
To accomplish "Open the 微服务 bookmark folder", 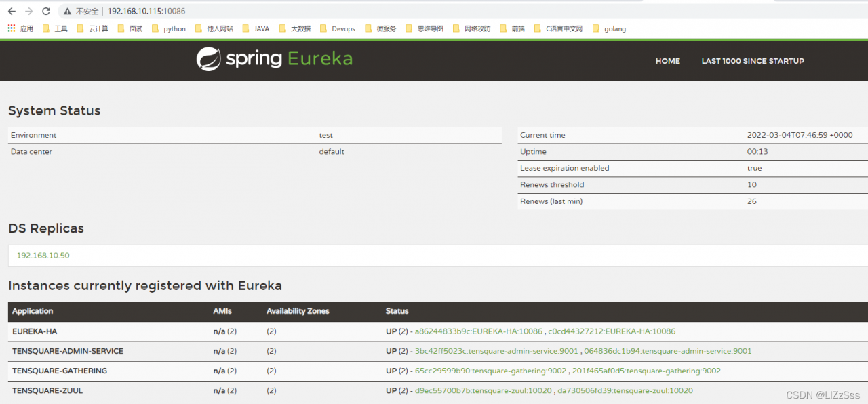I will [380, 28].
